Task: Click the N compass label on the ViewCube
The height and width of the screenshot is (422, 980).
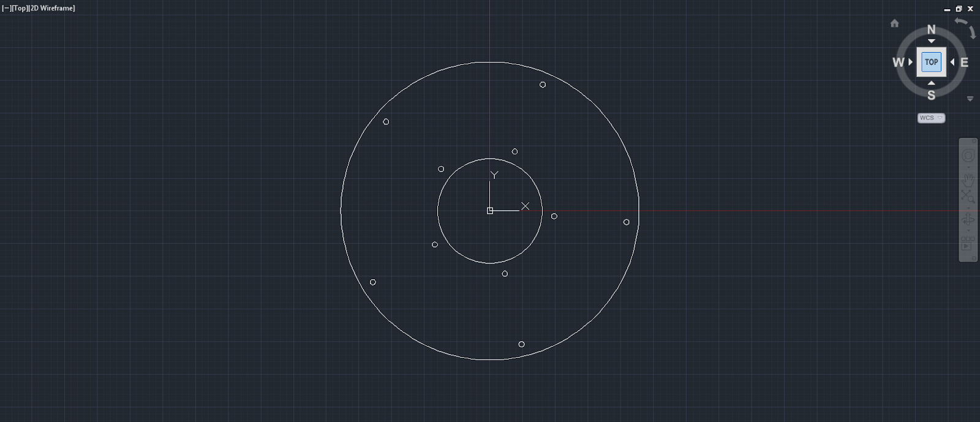Action: 931,29
